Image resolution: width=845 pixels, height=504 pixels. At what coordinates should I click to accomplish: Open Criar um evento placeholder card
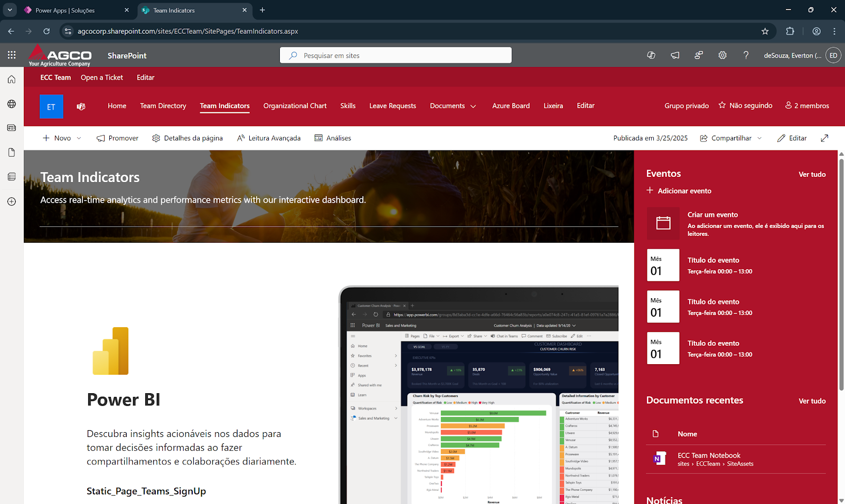coord(736,224)
